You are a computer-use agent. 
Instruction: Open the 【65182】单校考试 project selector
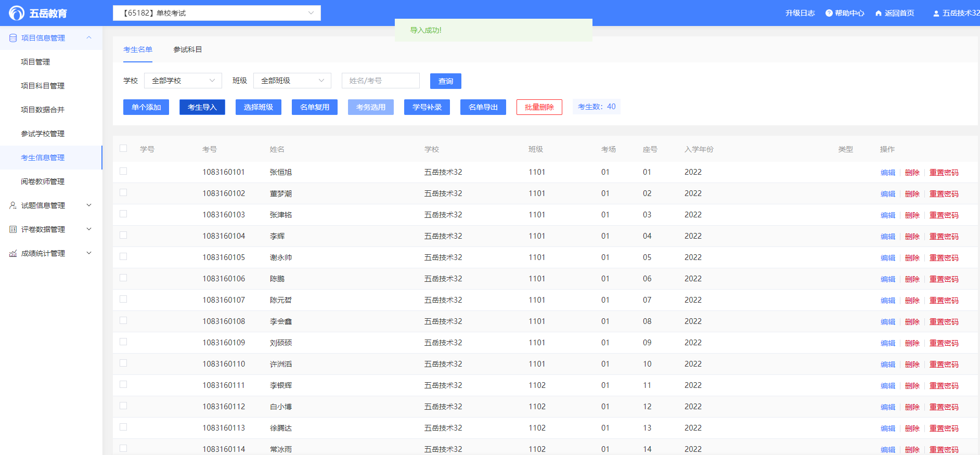[x=216, y=13]
